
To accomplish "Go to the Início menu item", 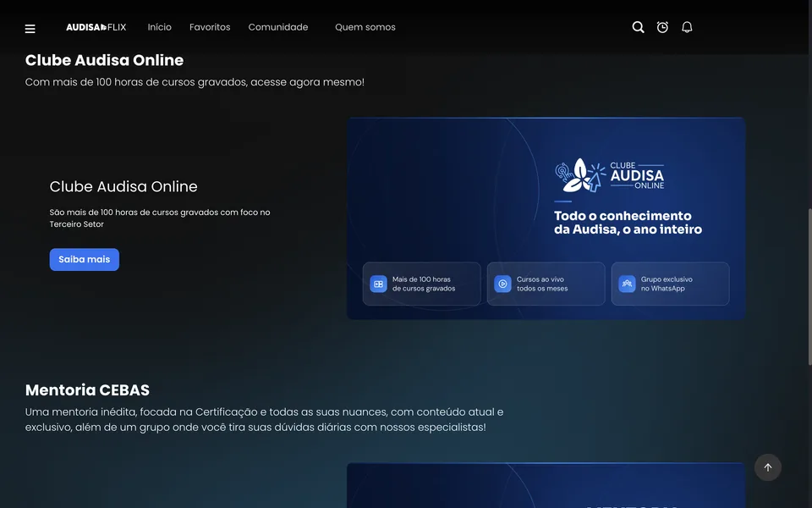I will click(x=160, y=27).
